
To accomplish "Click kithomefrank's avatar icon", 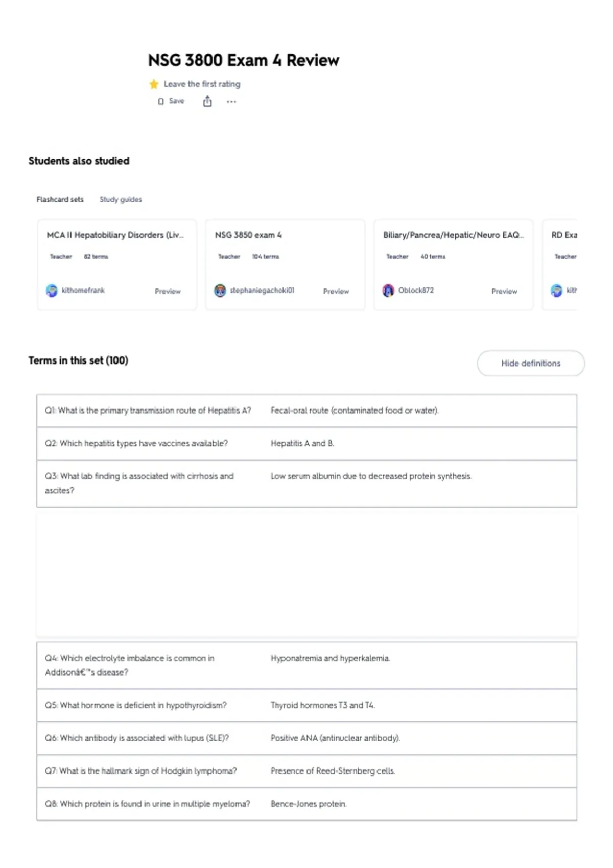I will click(x=52, y=291).
